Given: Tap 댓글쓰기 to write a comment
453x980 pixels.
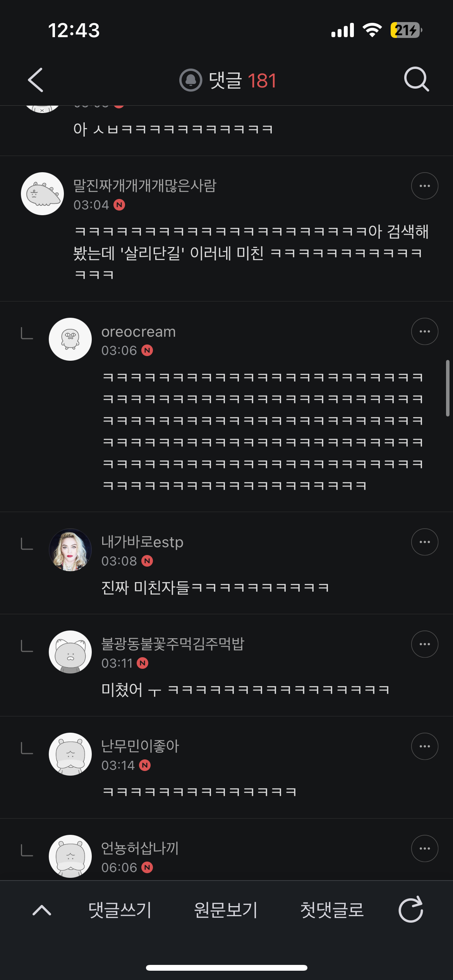Looking at the screenshot, I should (120, 910).
